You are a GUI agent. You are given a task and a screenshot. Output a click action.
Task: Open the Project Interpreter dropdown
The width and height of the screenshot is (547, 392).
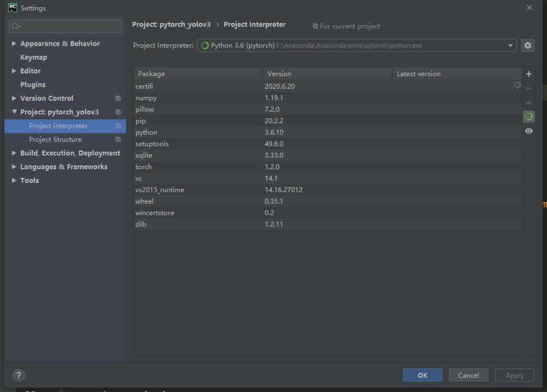click(x=357, y=45)
